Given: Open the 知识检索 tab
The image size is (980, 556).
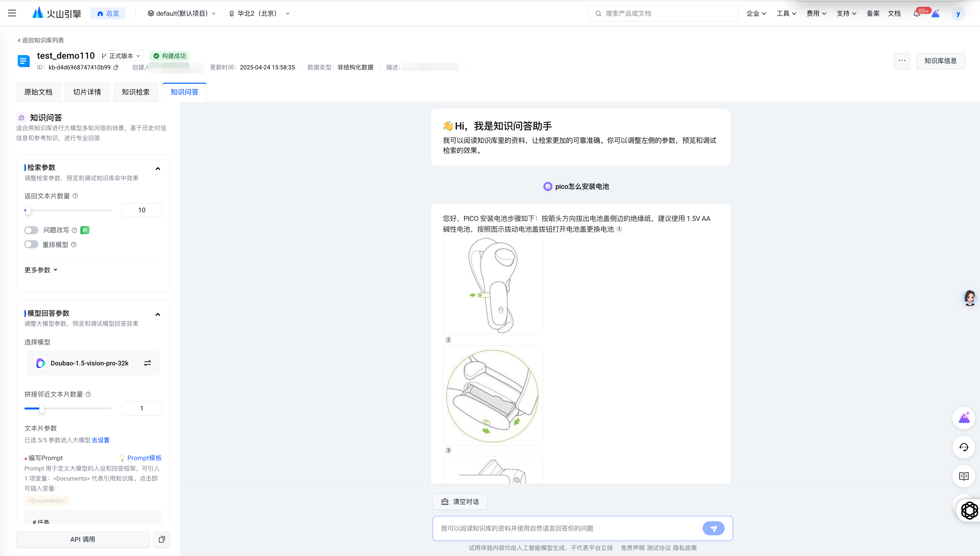Looking at the screenshot, I should coord(136,92).
